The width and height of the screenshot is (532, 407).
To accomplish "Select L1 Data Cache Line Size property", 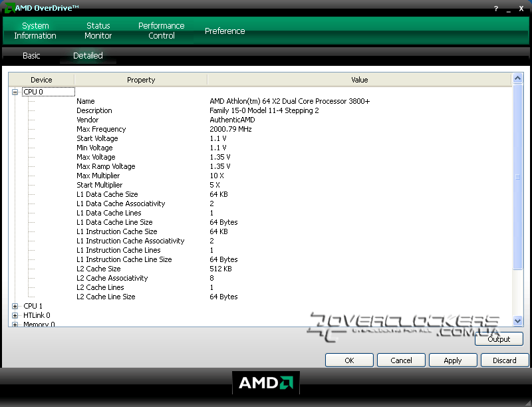I will (114, 222).
